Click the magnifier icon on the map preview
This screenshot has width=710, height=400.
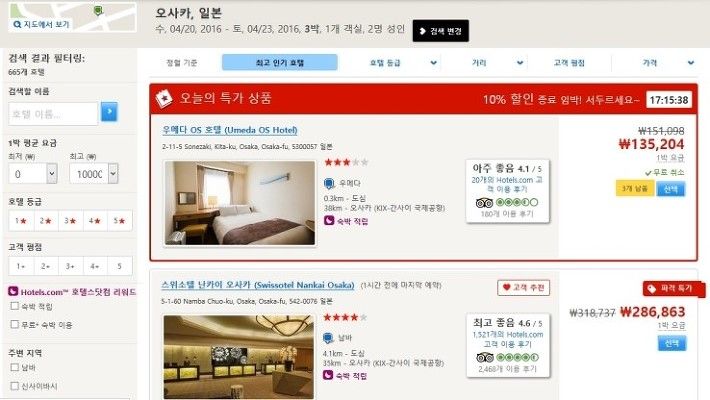(x=17, y=24)
